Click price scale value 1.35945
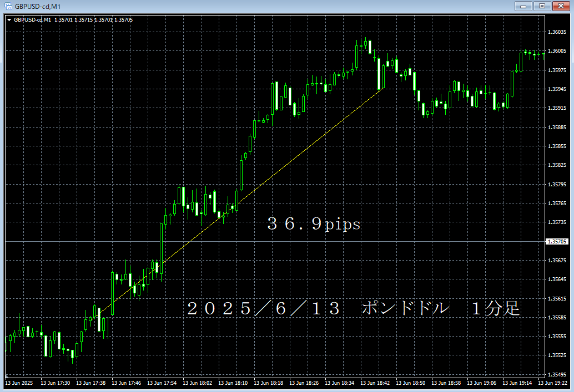The height and width of the screenshot is (392, 574). 557,89
